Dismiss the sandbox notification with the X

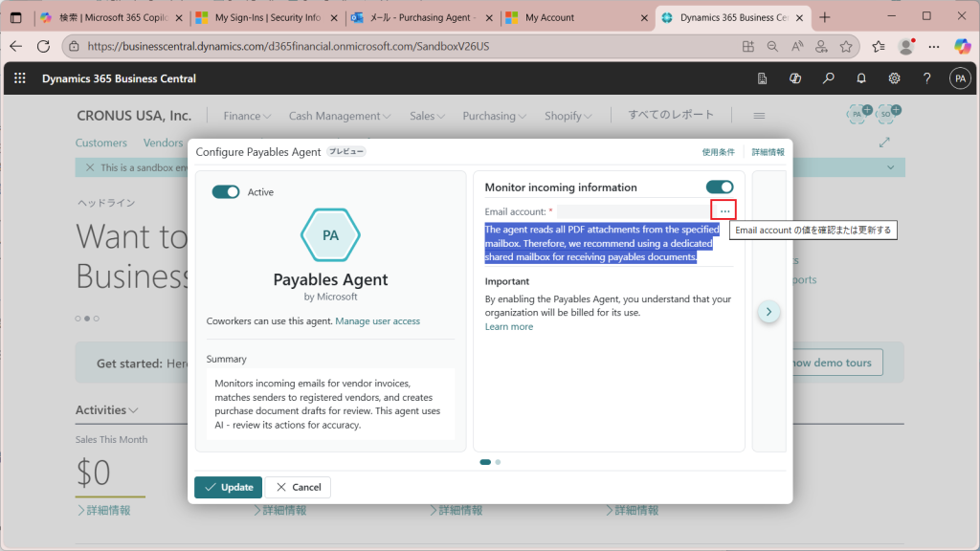point(90,167)
